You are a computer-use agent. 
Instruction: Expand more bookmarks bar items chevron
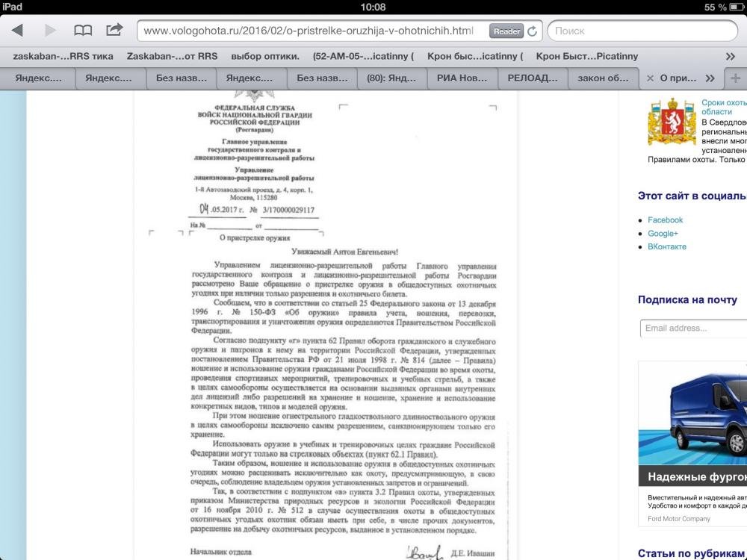coord(731,56)
